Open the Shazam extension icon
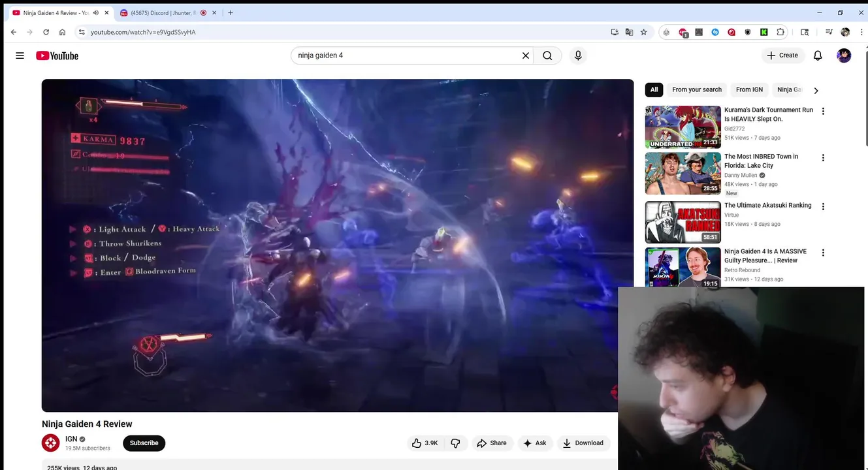 point(715,32)
